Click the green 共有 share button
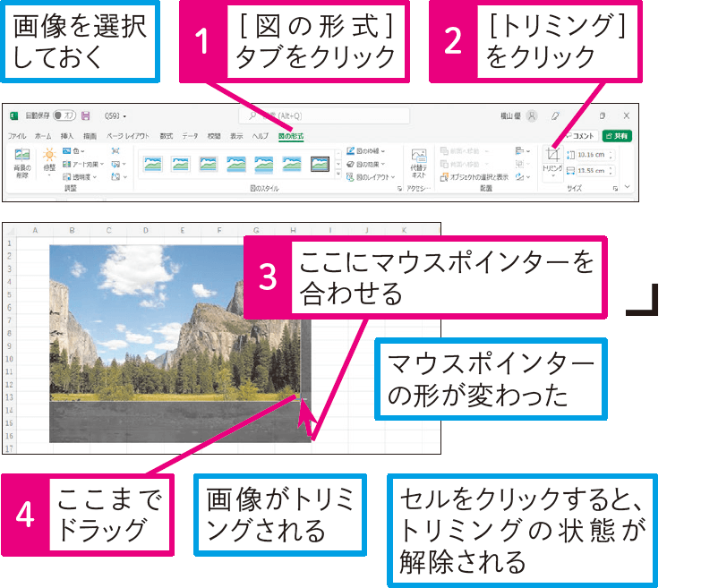Screen dimensions: 701x588 (617, 136)
